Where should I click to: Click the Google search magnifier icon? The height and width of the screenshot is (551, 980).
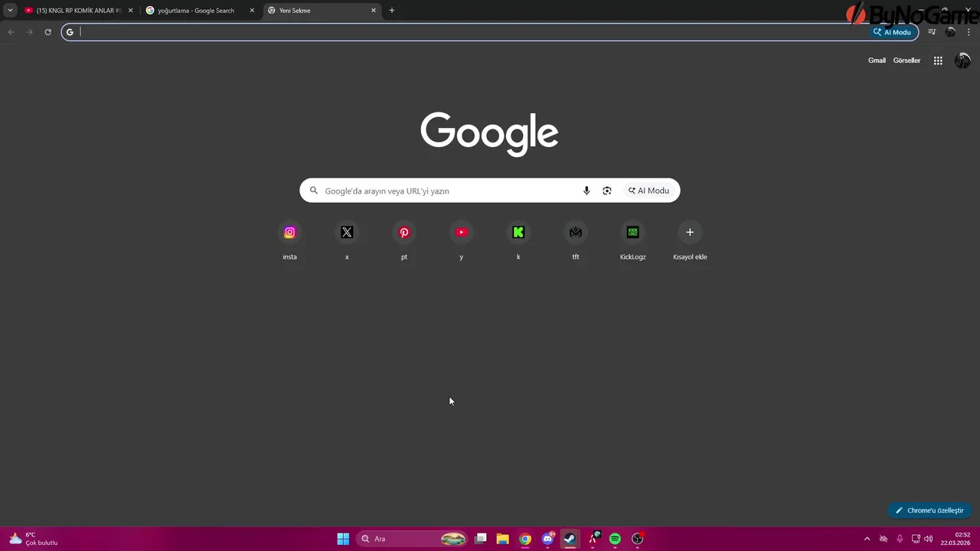pos(314,191)
